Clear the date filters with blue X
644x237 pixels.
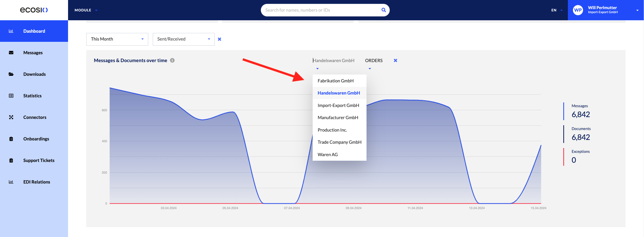[x=220, y=39]
